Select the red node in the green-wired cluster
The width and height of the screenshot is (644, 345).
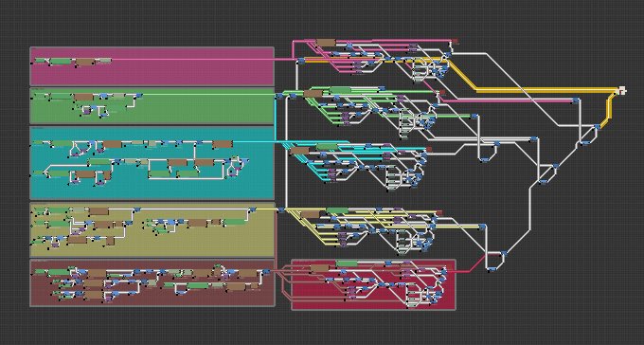[442, 93]
